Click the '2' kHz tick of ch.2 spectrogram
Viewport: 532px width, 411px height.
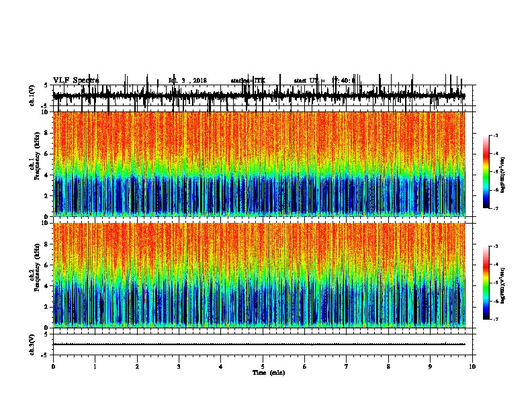coord(47,307)
